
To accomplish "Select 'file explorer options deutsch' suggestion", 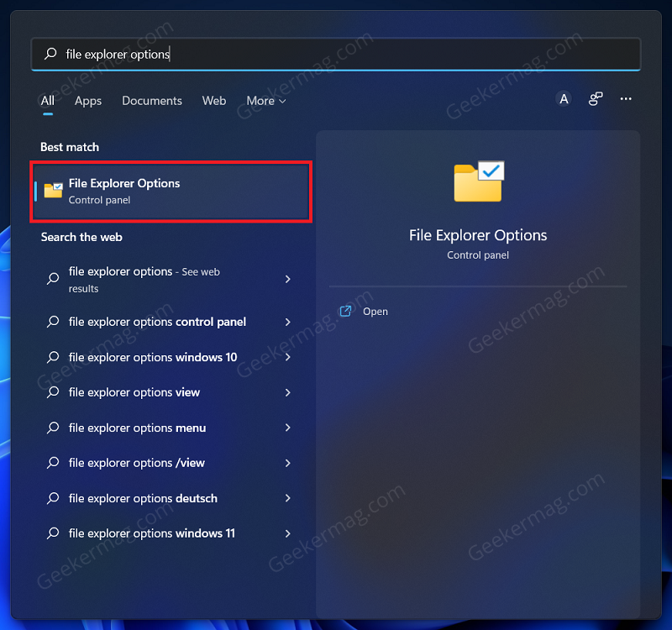I will [x=170, y=498].
